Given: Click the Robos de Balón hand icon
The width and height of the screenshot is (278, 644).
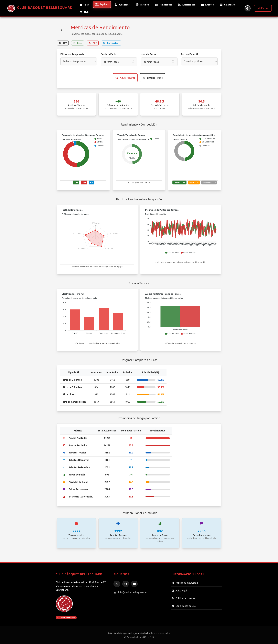Looking at the screenshot, I should (64, 474).
